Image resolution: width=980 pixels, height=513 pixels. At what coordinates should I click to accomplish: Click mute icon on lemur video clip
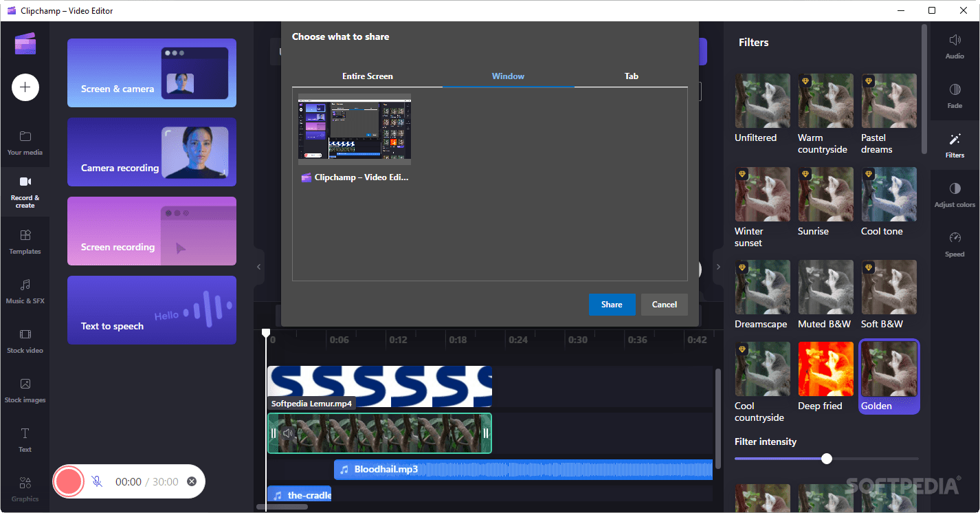coord(288,433)
